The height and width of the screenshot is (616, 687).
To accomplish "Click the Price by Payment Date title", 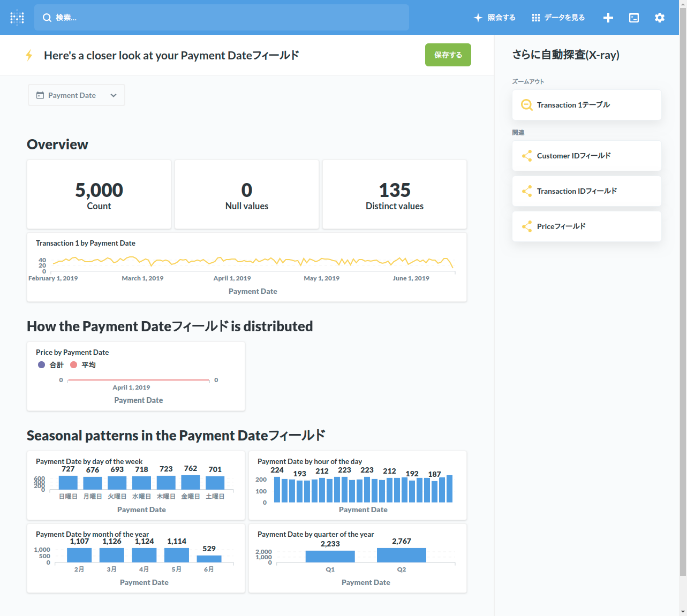I will tap(72, 352).
